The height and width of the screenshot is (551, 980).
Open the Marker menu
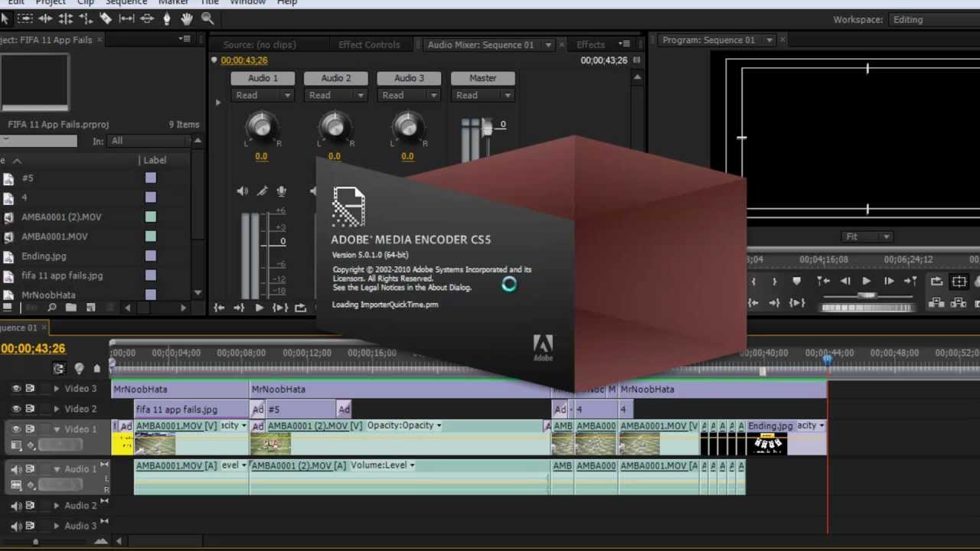click(x=174, y=2)
